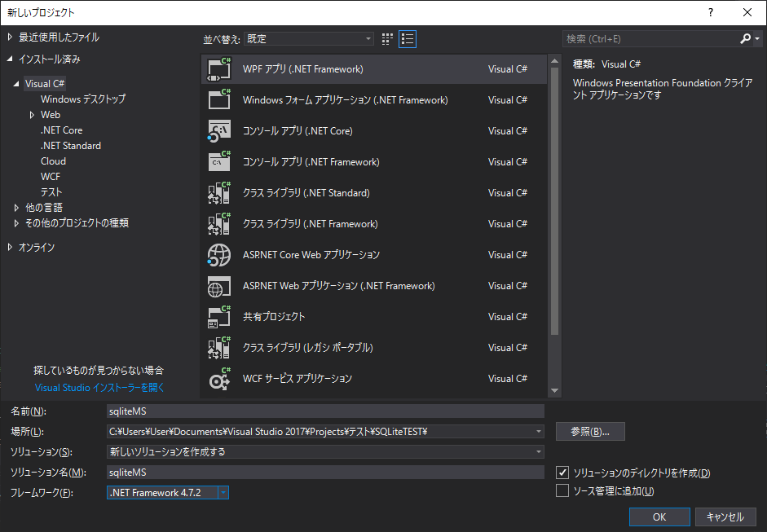The image size is (767, 532).
Task: Select .NET Core under Visual C#
Action: pyautogui.click(x=61, y=130)
